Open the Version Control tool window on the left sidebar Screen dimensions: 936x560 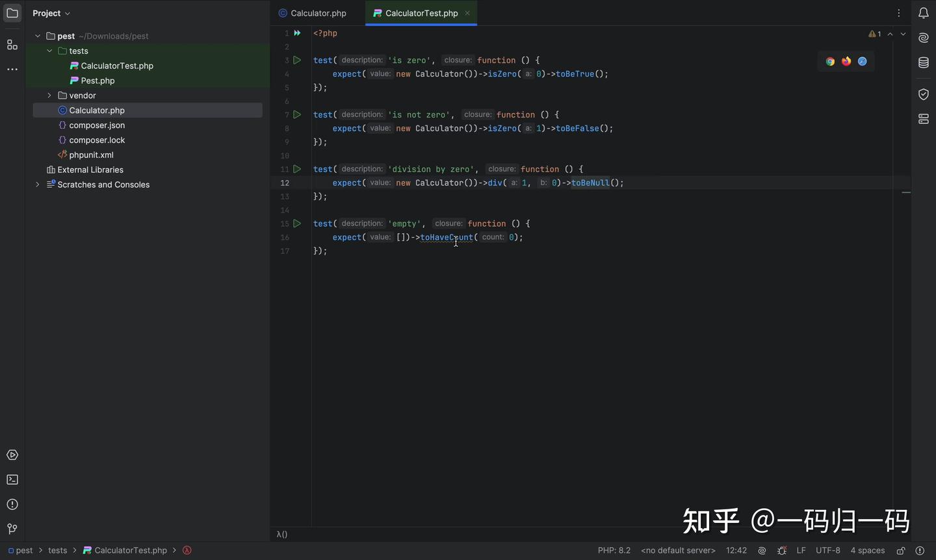pyautogui.click(x=12, y=528)
